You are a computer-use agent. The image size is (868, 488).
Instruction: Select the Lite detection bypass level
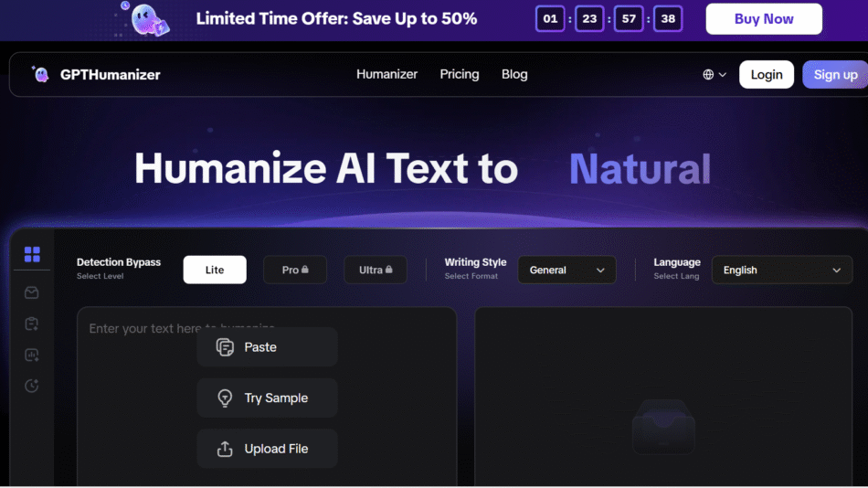point(215,270)
